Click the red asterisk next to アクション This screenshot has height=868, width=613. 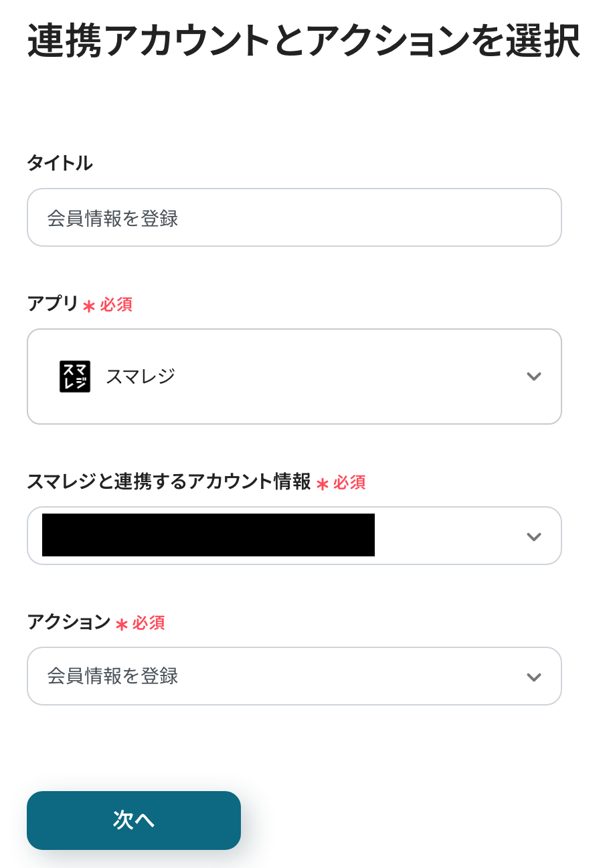click(121, 625)
